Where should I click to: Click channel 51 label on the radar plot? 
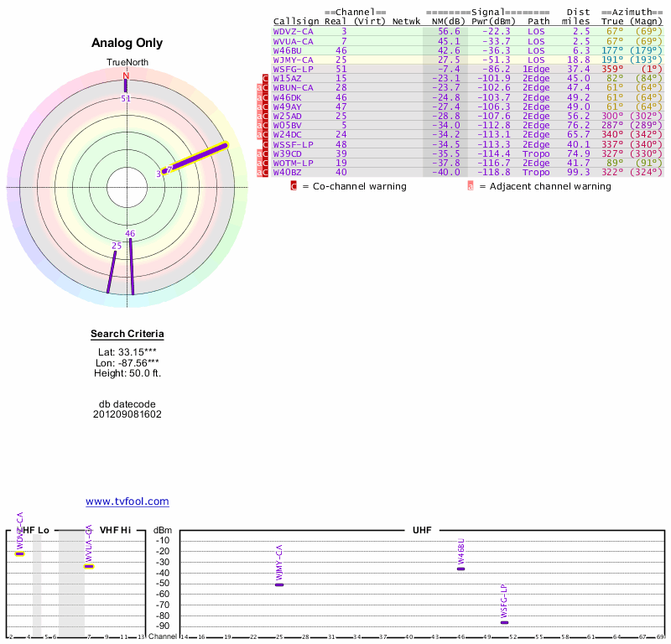pos(126,98)
